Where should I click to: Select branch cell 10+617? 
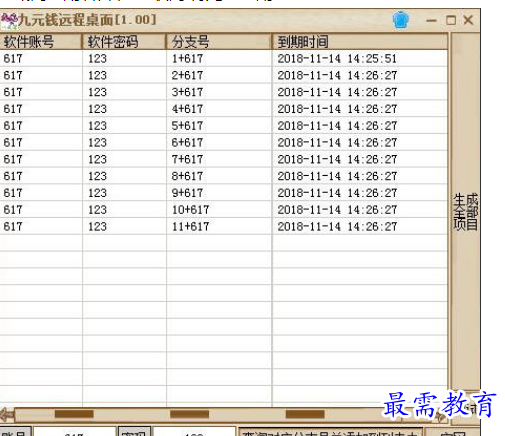point(191,210)
